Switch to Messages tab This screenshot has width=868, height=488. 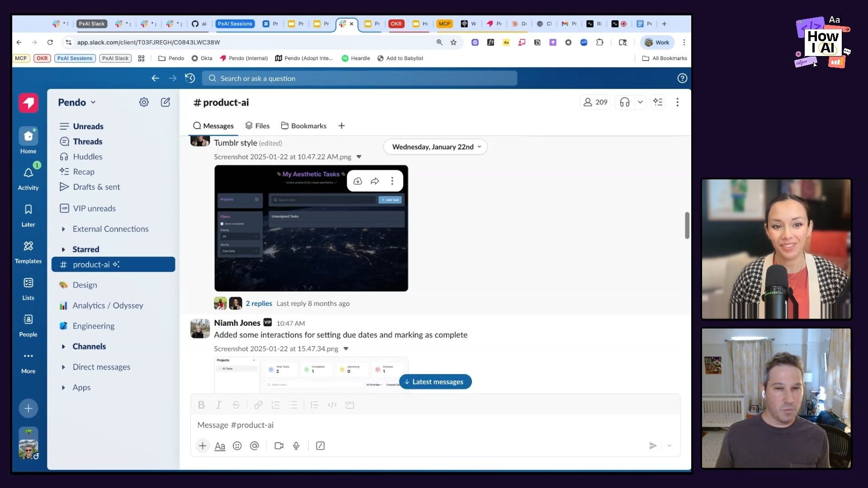tap(213, 126)
